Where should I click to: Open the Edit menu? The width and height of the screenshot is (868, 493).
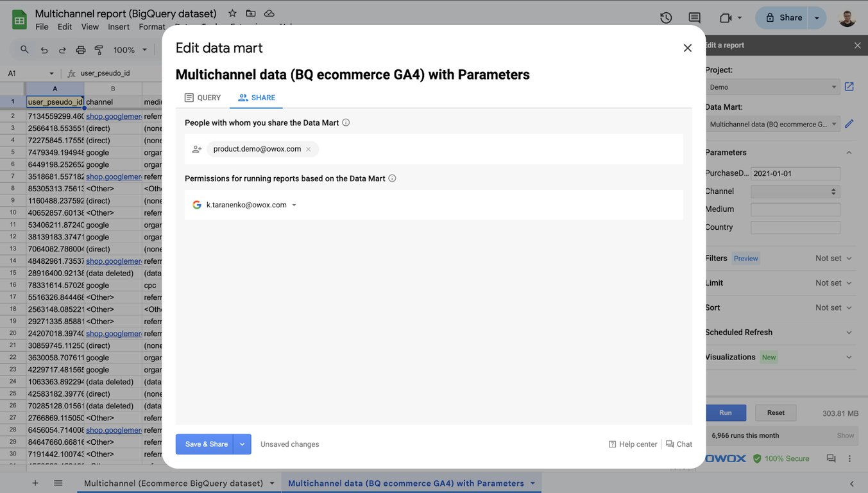[x=65, y=27]
